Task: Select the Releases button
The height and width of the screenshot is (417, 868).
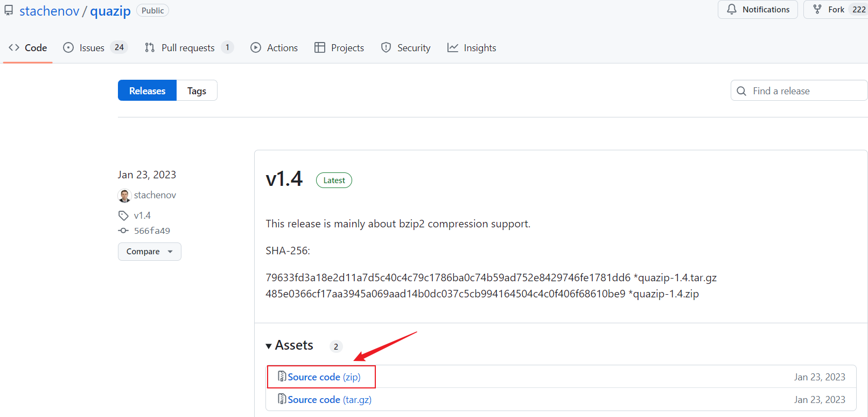Action: [x=147, y=91]
